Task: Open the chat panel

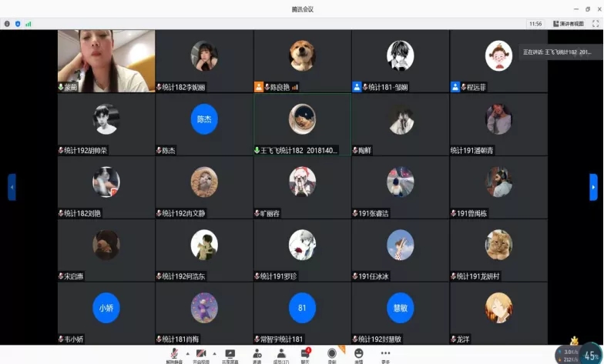Action: [305, 353]
